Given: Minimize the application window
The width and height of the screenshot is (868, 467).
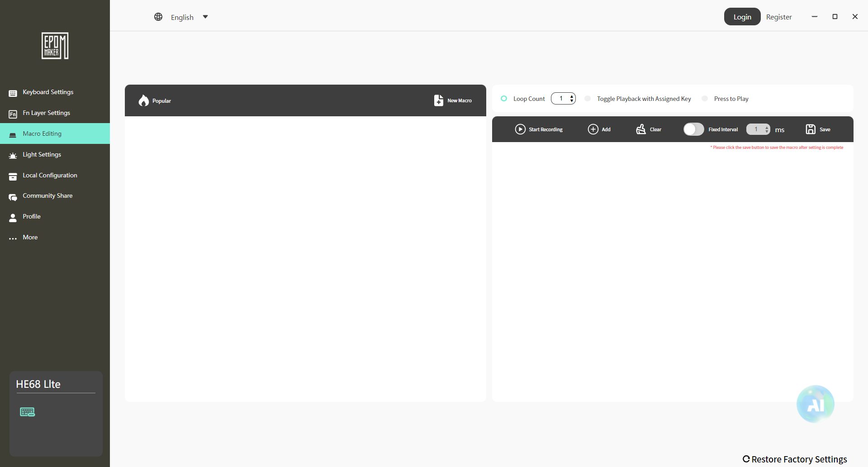Looking at the screenshot, I should (x=815, y=16).
